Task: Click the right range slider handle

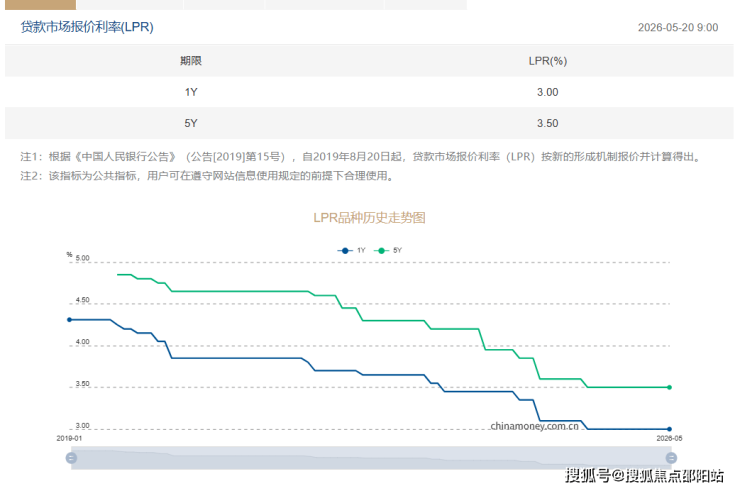Action: [671, 458]
